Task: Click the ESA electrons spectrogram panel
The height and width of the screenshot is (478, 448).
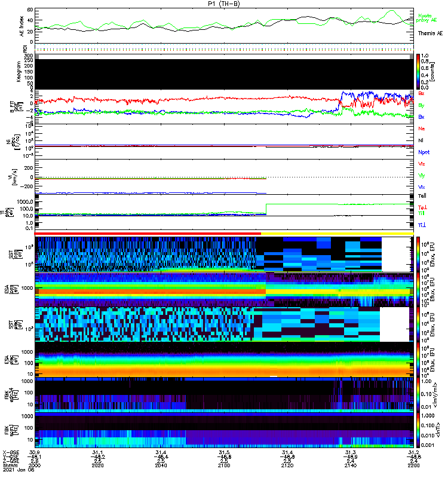Action: click(225, 360)
